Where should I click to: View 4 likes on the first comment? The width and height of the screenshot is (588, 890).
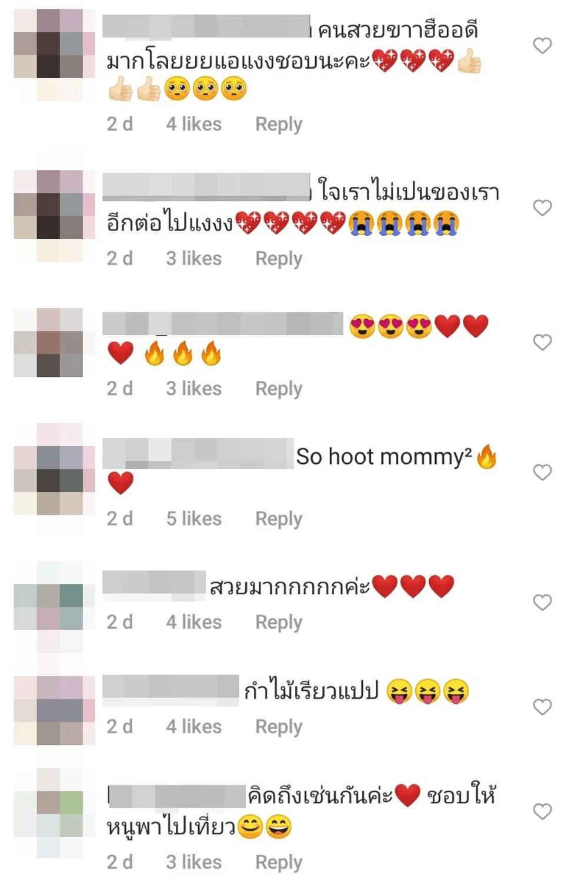tap(194, 124)
